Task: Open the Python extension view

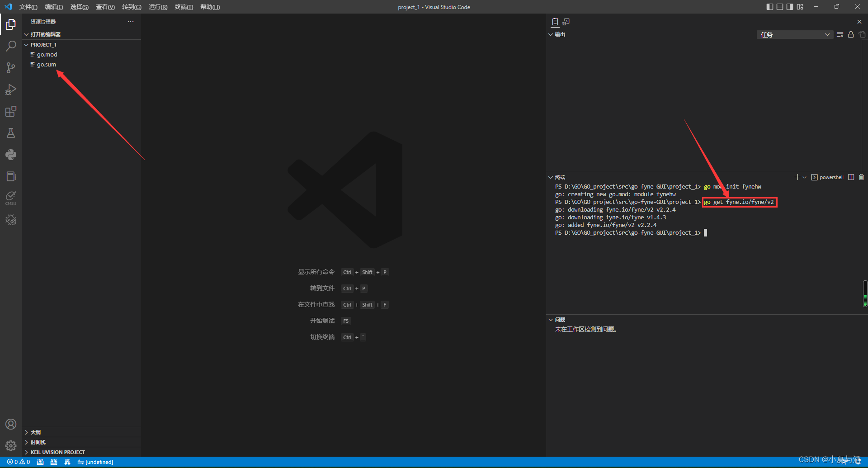Action: [x=11, y=155]
